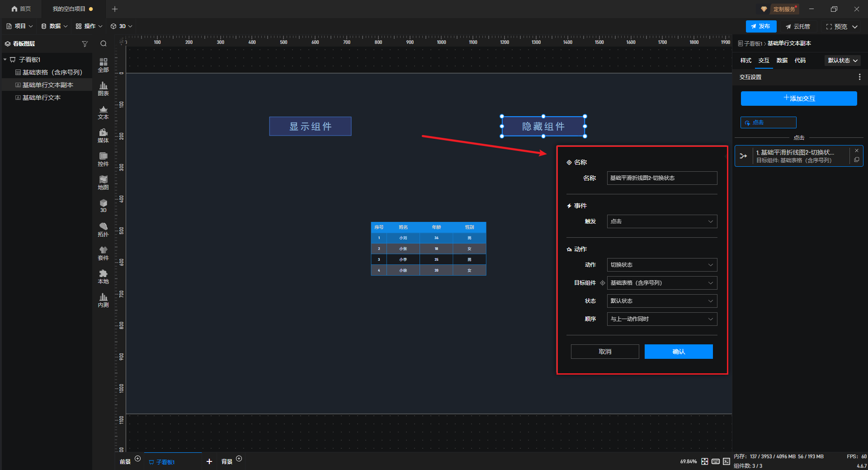Click the 添加交互 add interaction button
Image resolution: width=868 pixels, height=470 pixels.
799,99
